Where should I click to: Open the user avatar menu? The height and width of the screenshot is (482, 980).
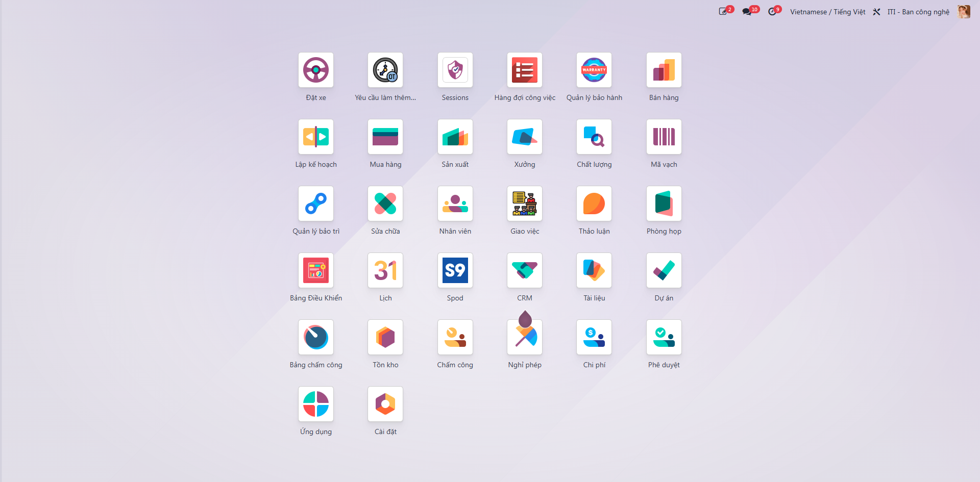964,12
